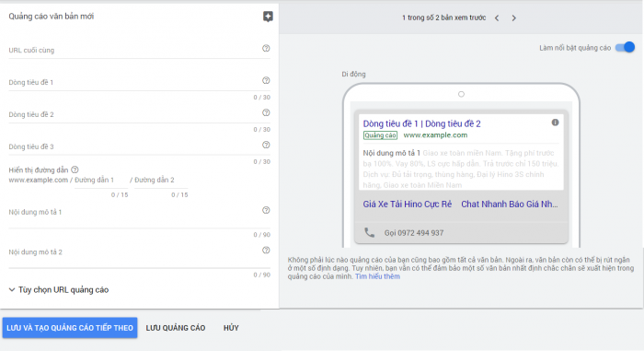Click sitelink Giá Xe Tải Hino Cực Rẻ
The image size is (644, 351).
point(407,205)
